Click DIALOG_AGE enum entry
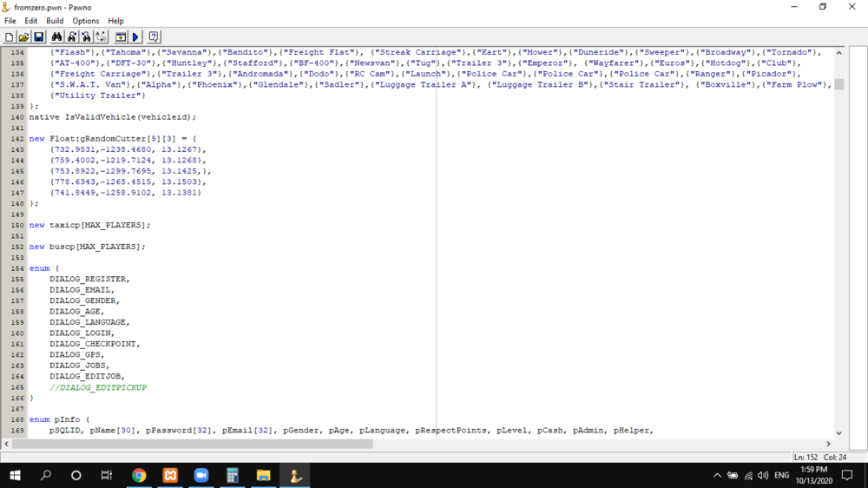 76,312
